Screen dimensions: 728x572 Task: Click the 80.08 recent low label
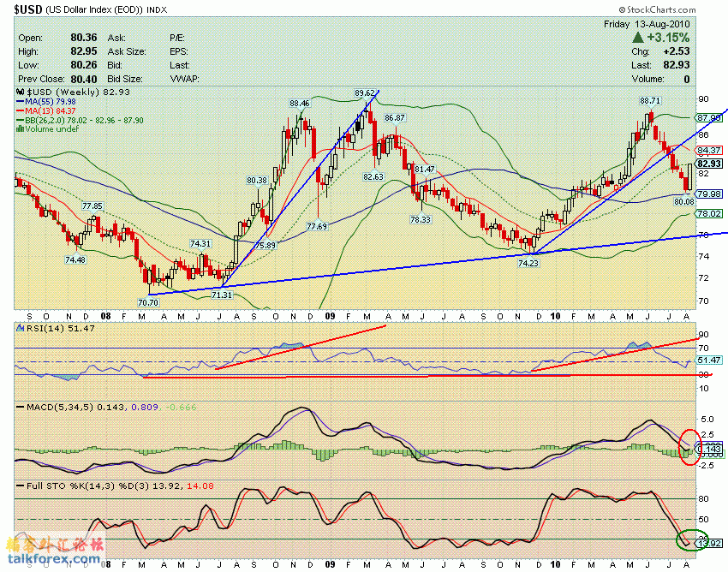tap(684, 201)
